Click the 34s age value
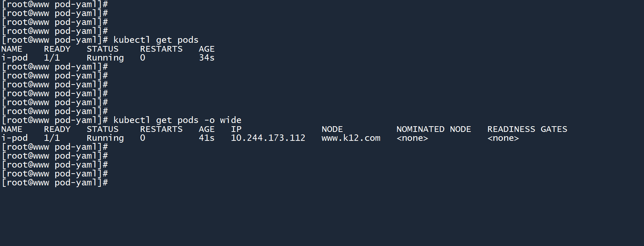The width and height of the screenshot is (644, 246). (207, 58)
